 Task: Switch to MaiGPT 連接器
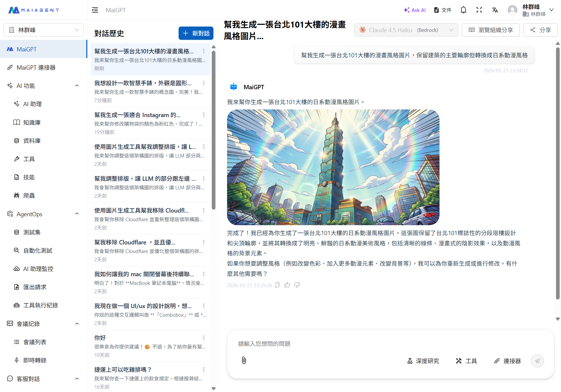pyautogui.click(x=37, y=67)
